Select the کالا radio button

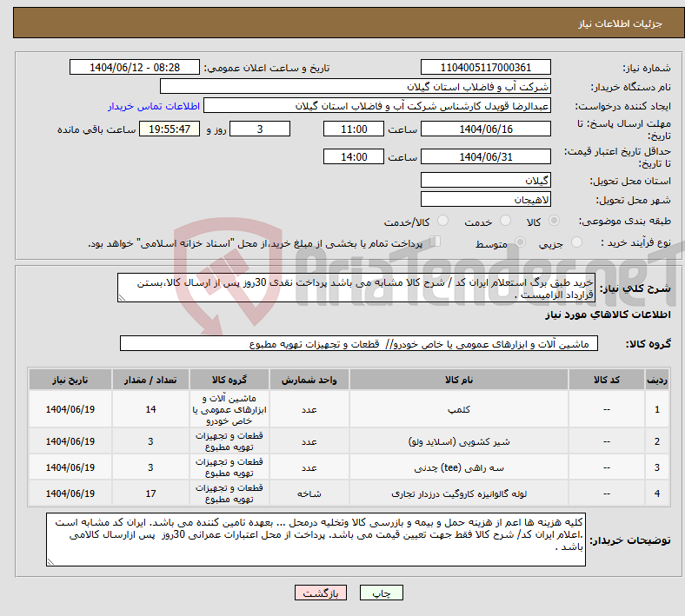pyautogui.click(x=555, y=222)
